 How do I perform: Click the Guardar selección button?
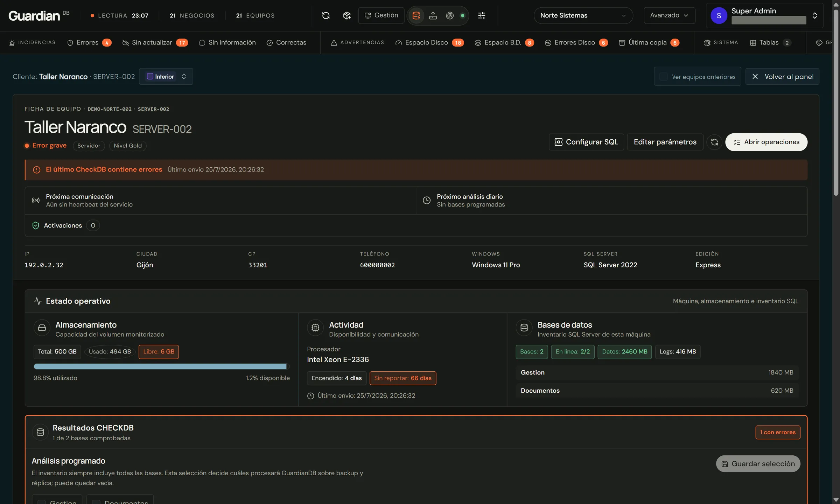point(758,464)
